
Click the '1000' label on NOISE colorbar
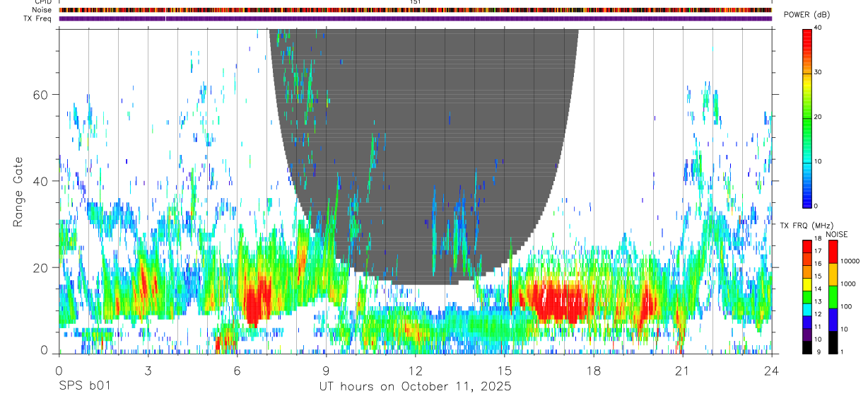(x=850, y=284)
